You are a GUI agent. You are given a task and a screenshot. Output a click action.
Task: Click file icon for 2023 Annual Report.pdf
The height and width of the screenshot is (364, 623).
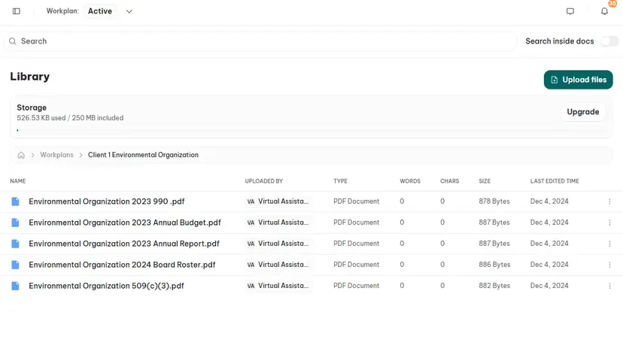coord(15,244)
